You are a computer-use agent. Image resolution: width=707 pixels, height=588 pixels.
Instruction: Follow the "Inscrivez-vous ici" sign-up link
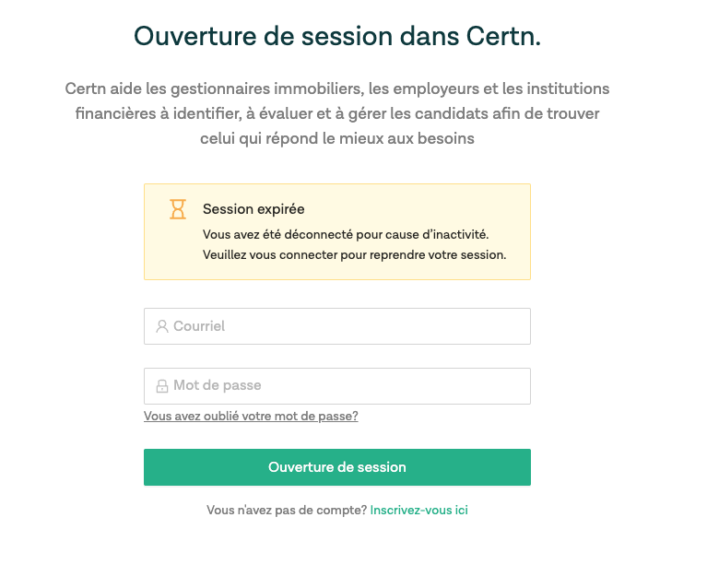418,510
